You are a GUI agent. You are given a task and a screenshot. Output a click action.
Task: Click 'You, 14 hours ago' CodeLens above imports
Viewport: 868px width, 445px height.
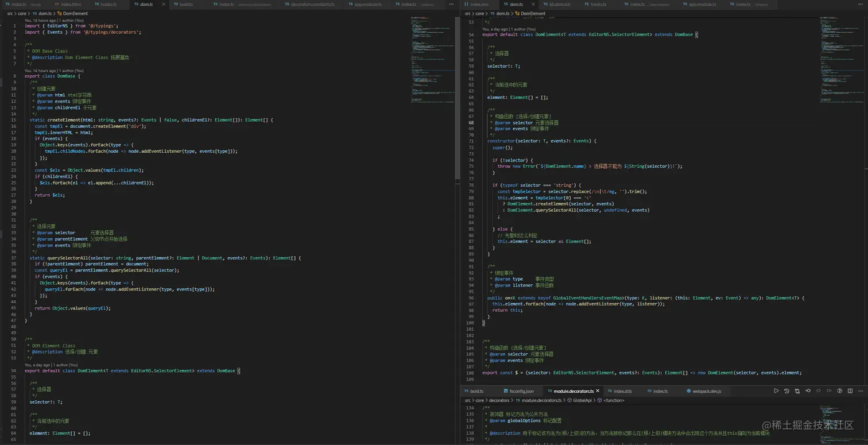[x=54, y=20]
